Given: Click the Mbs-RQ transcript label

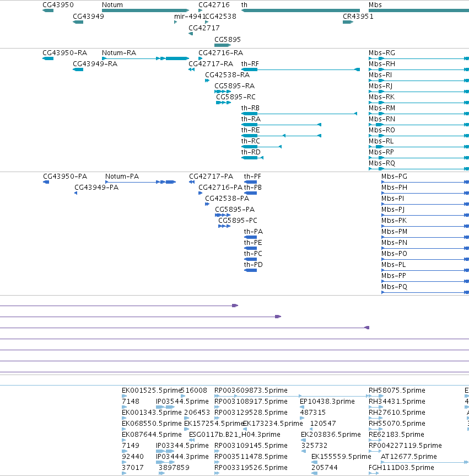Looking at the screenshot, I should (381, 163).
